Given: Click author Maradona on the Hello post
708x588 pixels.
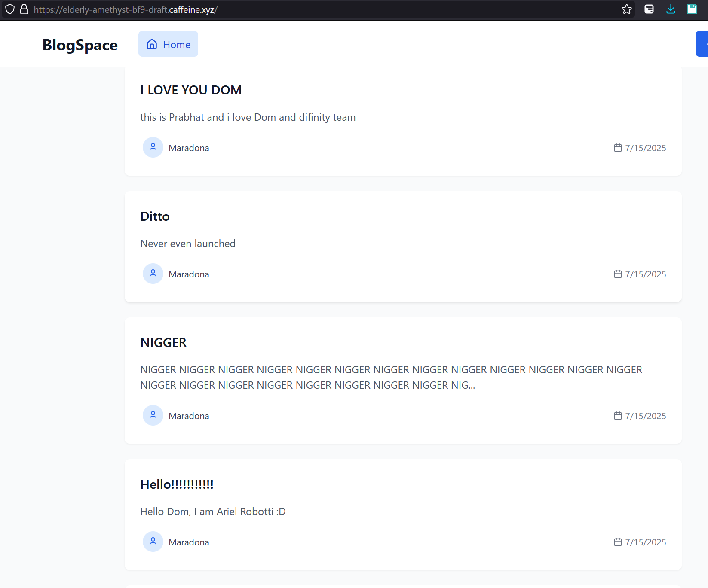Looking at the screenshot, I should 189,542.
